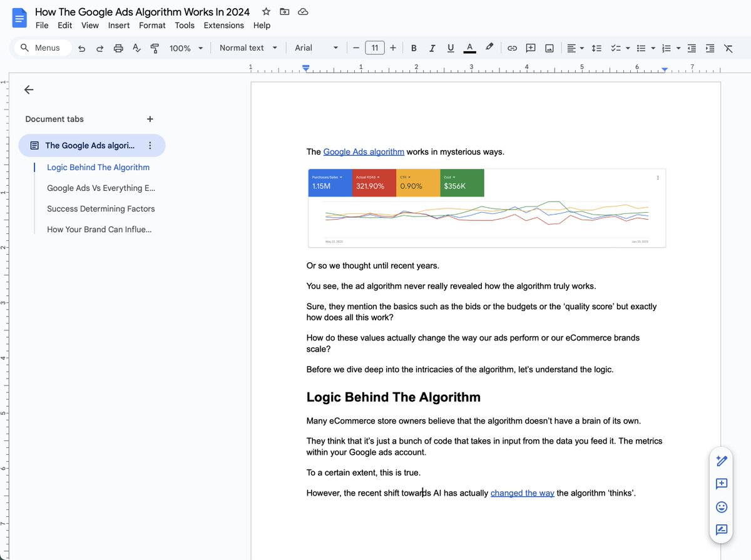The image size is (751, 560).
Task: Open the Tools menu
Action: coord(185,26)
